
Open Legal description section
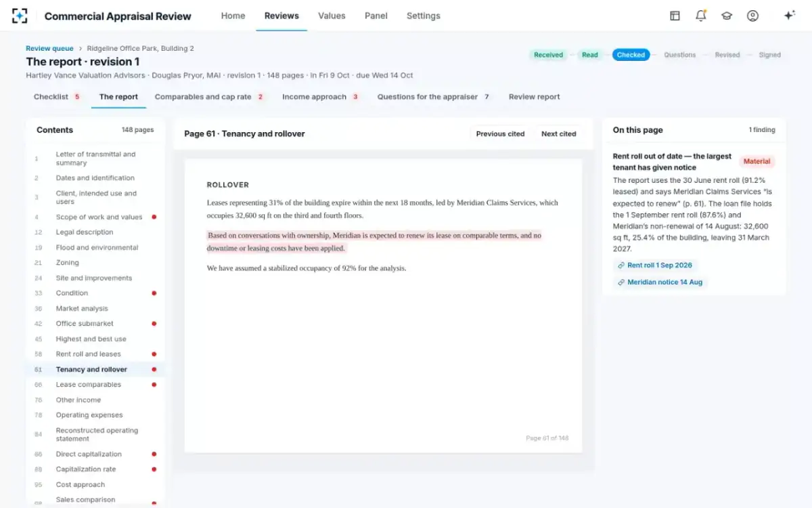click(x=95, y=232)
